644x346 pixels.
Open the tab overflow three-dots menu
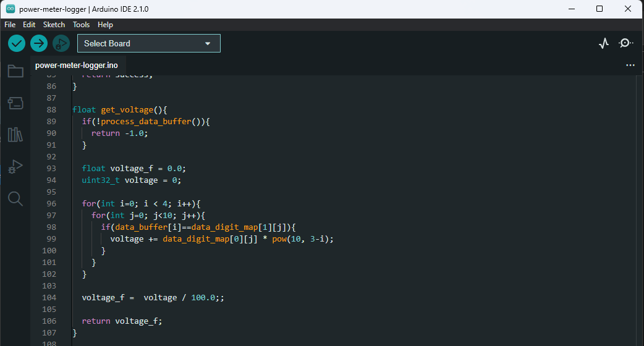click(630, 65)
